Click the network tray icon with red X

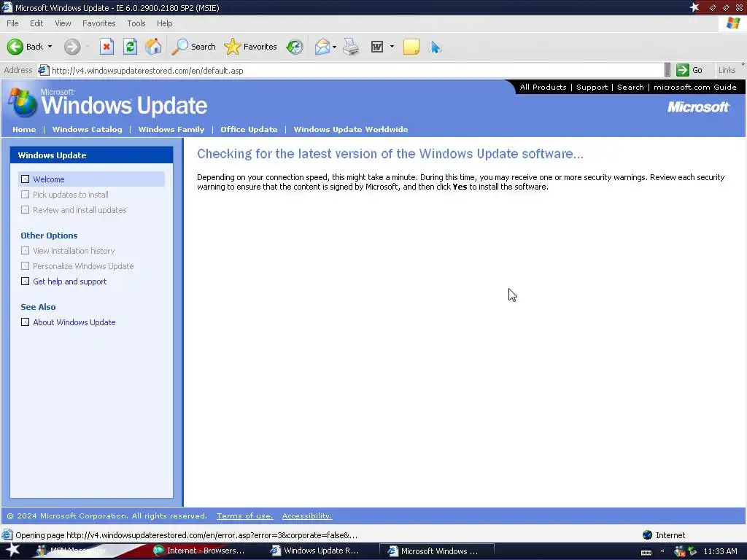(x=679, y=551)
